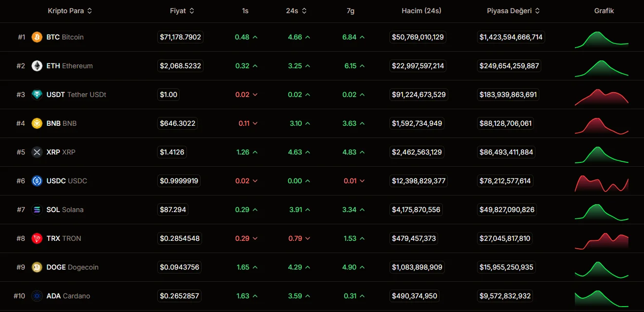
Task: Click the XRP logo icon
Action: coord(37,152)
